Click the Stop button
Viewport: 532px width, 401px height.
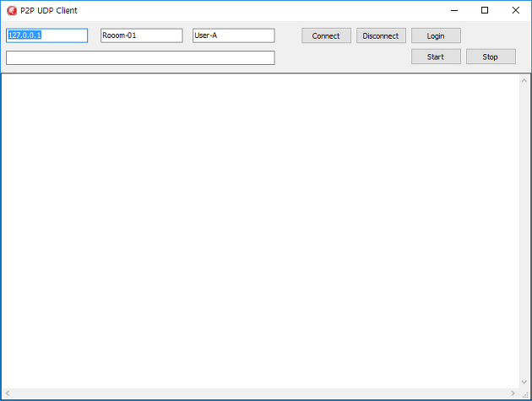(491, 57)
